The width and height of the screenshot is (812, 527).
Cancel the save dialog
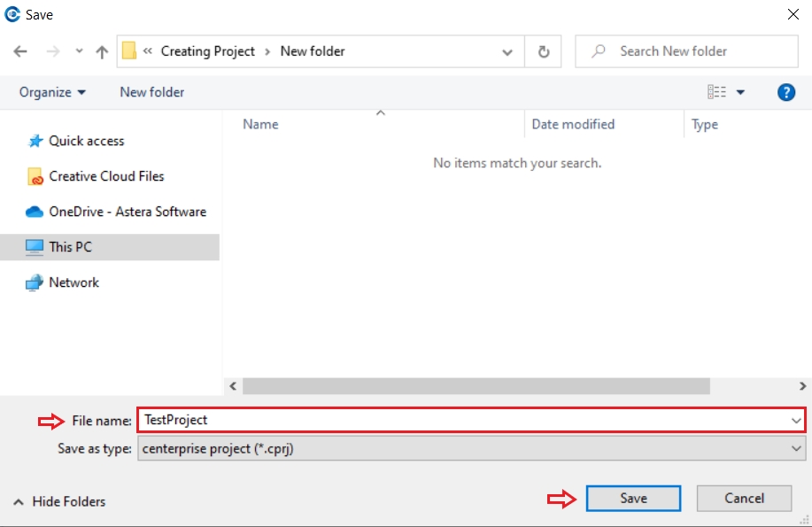pos(744,498)
